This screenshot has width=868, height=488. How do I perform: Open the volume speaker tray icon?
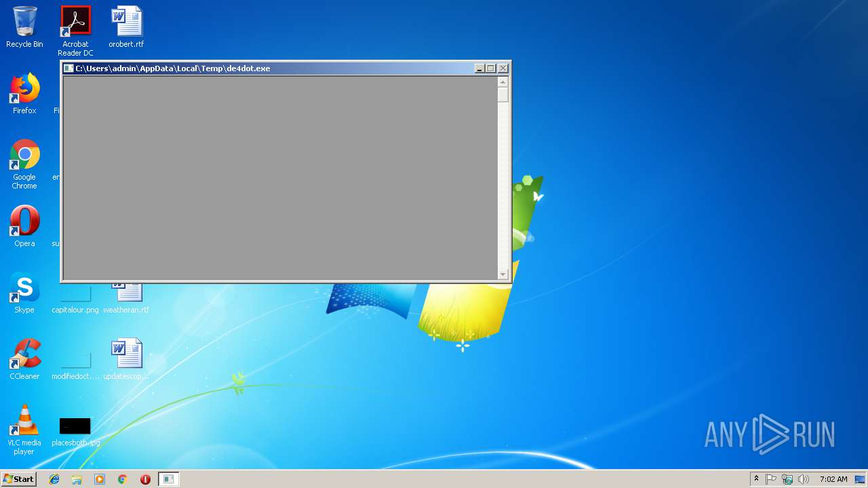pos(804,479)
